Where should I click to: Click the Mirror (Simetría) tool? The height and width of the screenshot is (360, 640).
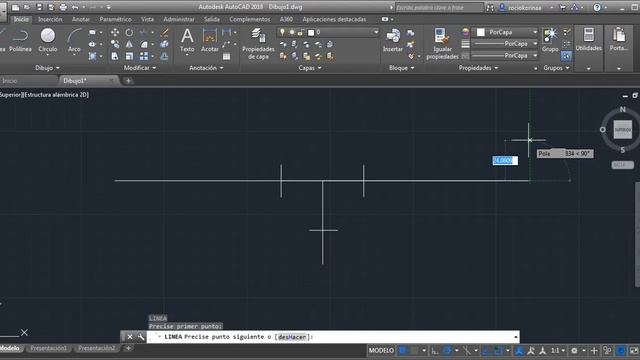pos(129,44)
